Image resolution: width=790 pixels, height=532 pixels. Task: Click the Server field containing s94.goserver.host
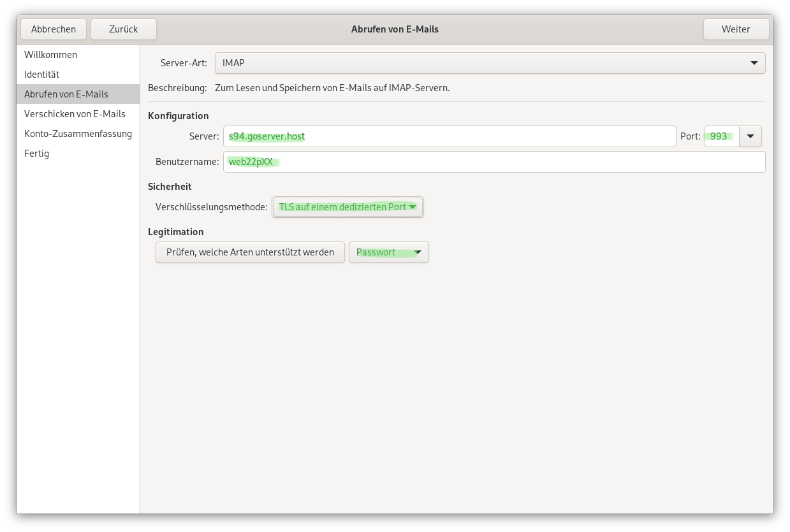[449, 136]
